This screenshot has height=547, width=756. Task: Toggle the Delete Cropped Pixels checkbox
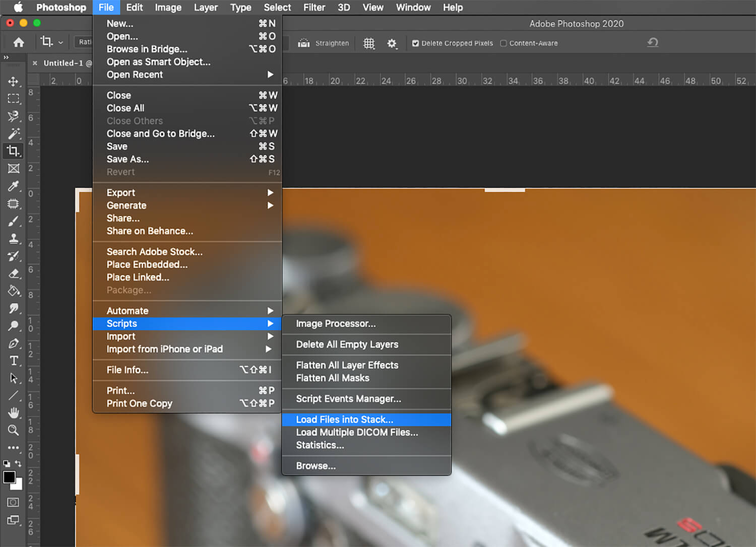(415, 43)
